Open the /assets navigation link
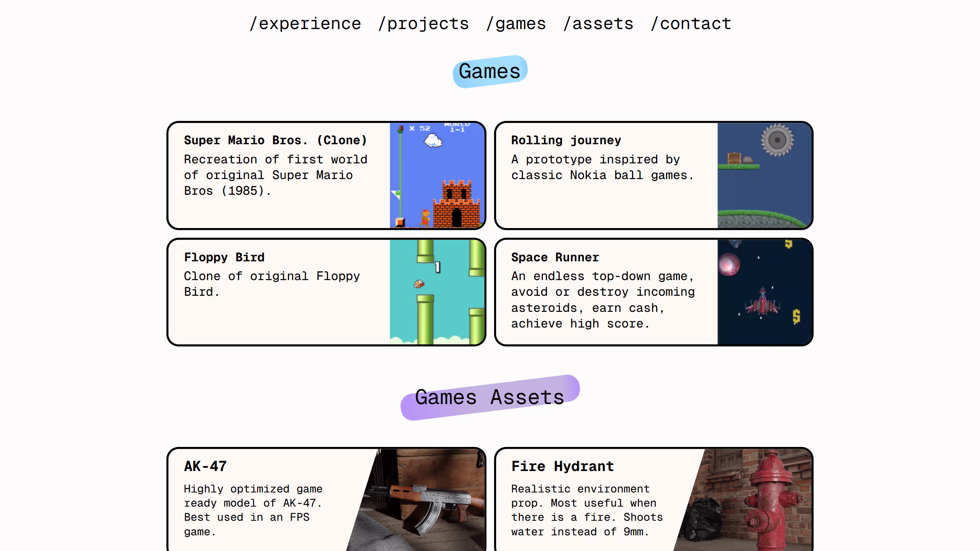Viewport: 980px width, 551px height. click(x=598, y=24)
